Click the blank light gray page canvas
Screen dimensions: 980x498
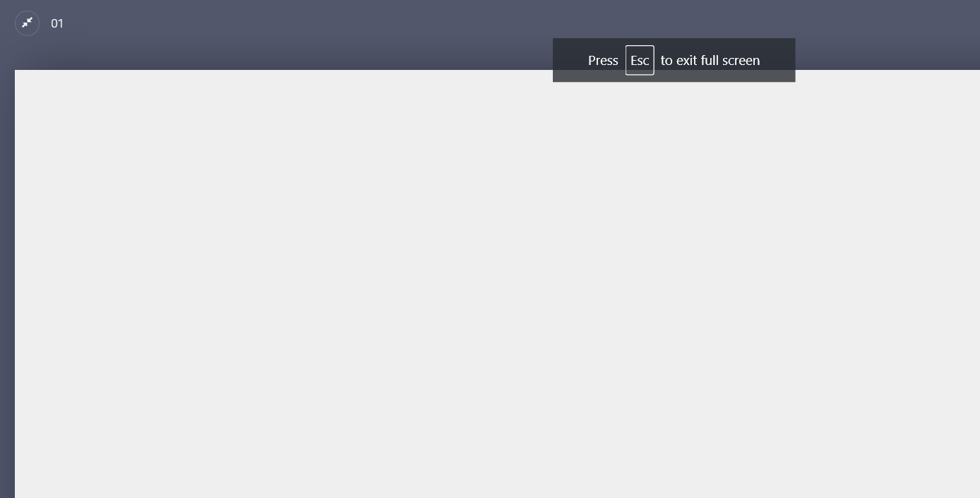[x=497, y=284]
